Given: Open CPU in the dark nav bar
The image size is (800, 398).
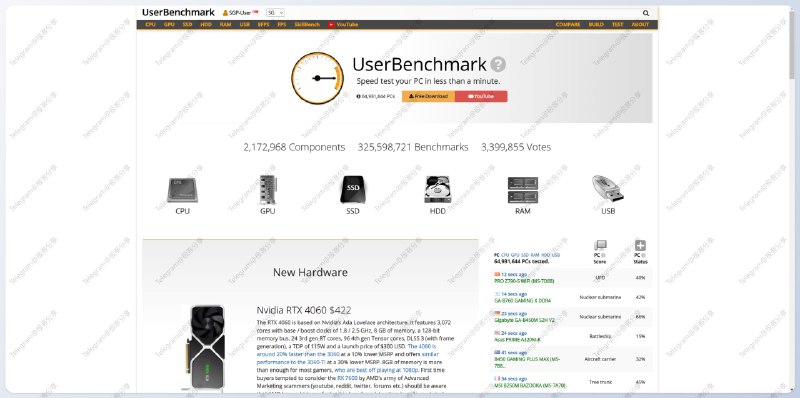Looking at the screenshot, I should 151,24.
